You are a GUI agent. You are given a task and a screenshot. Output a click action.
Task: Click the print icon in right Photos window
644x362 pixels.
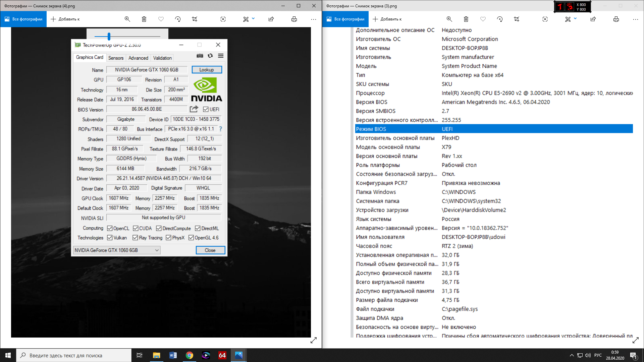[616, 19]
